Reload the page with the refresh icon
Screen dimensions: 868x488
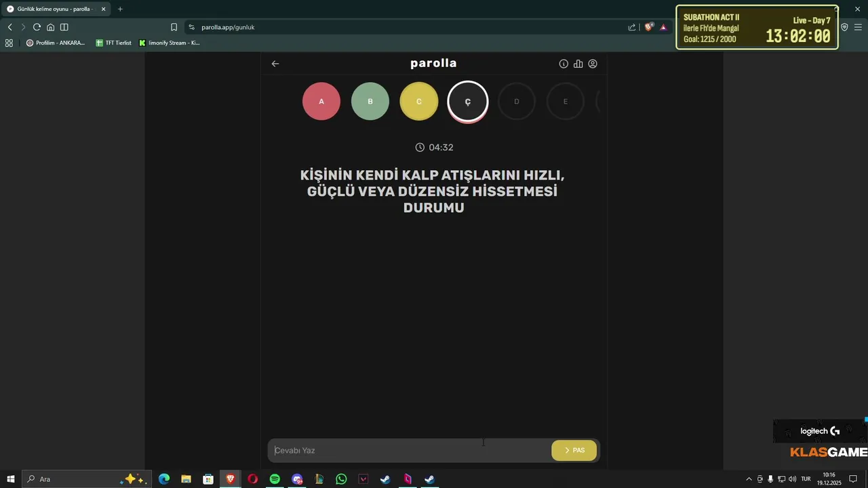pos(37,27)
